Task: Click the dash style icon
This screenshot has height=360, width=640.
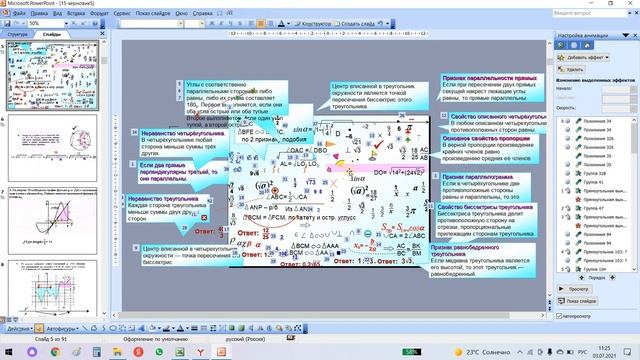Action: [x=204, y=328]
